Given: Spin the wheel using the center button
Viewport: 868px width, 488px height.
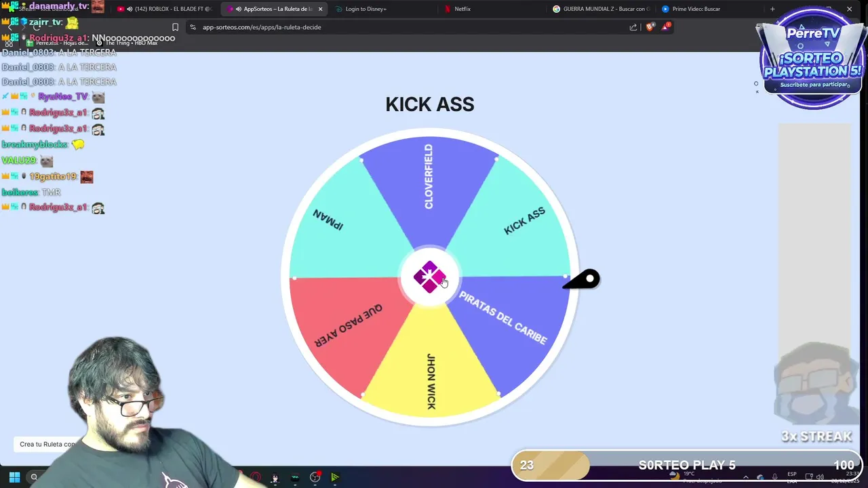Looking at the screenshot, I should click(429, 277).
